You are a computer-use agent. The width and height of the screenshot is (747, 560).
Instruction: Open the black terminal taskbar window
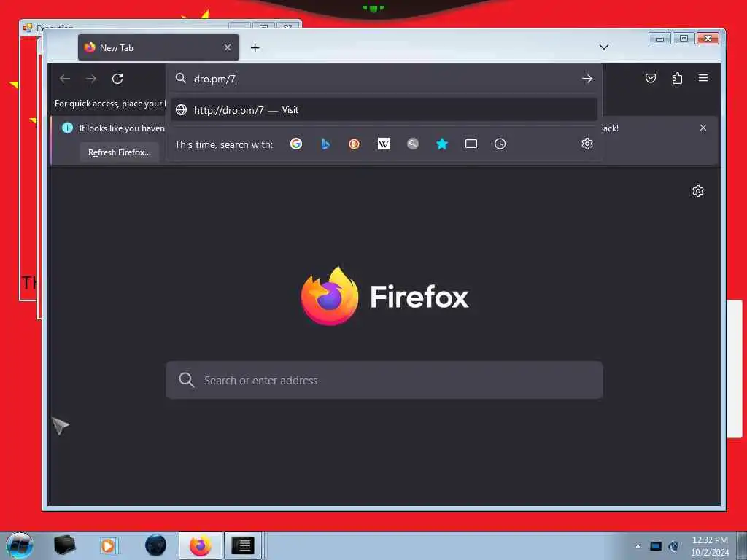[x=243, y=545]
